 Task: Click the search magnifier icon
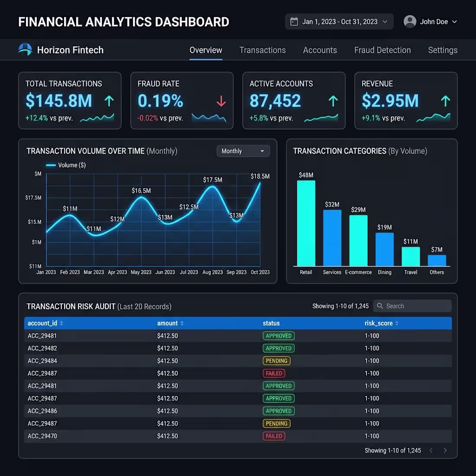380,306
